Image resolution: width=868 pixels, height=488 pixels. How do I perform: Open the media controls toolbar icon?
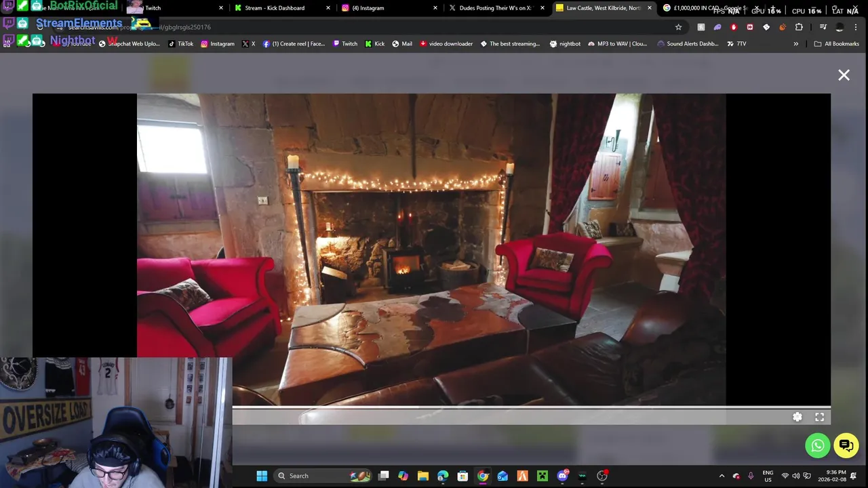click(823, 27)
